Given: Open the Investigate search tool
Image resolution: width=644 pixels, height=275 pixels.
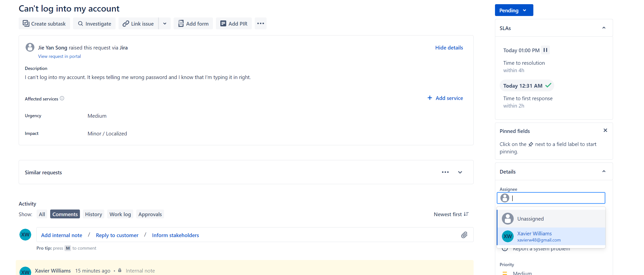Looking at the screenshot, I should (x=94, y=24).
